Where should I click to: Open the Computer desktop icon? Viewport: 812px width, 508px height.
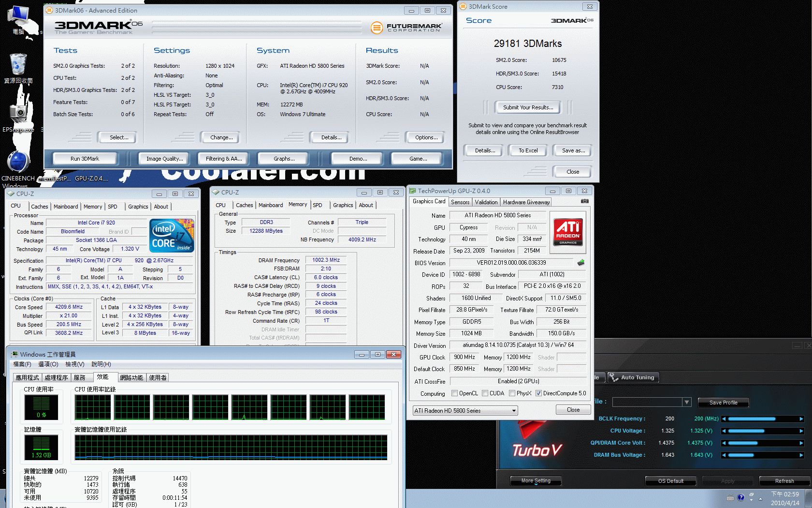click(19, 20)
